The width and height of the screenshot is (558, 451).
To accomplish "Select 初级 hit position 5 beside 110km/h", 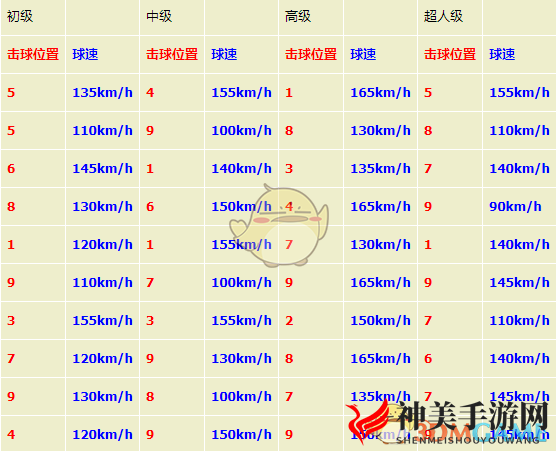I will (x=11, y=131).
